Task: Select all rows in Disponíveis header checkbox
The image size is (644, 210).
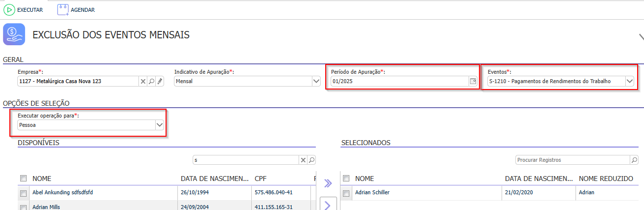Action: (23, 178)
